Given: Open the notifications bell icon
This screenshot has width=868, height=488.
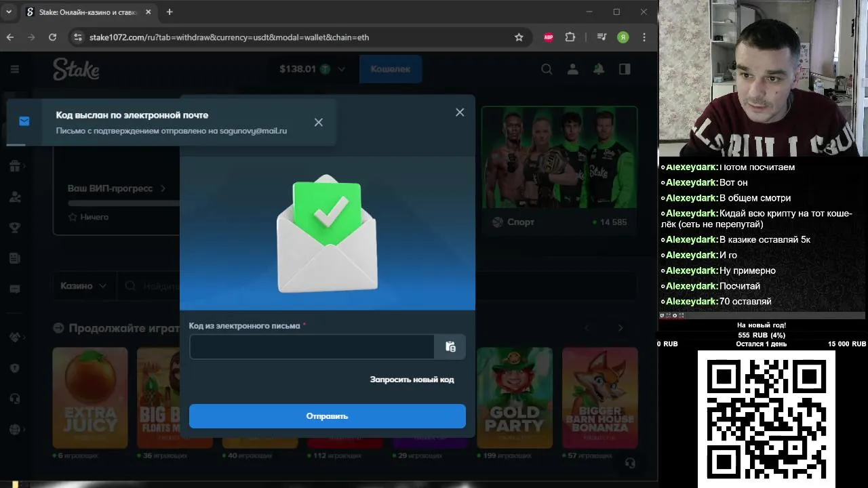Looking at the screenshot, I should [x=599, y=69].
